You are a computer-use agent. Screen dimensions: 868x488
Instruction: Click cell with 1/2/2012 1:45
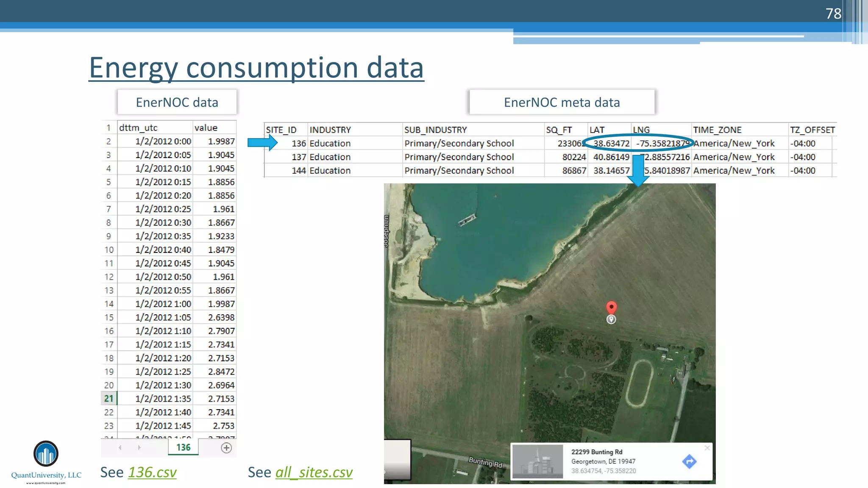coord(155,426)
